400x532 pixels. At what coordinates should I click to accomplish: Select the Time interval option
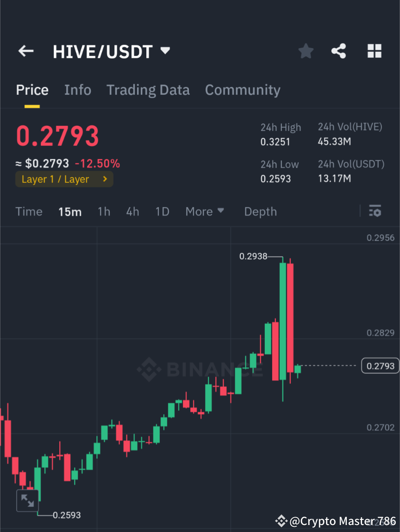(29, 211)
